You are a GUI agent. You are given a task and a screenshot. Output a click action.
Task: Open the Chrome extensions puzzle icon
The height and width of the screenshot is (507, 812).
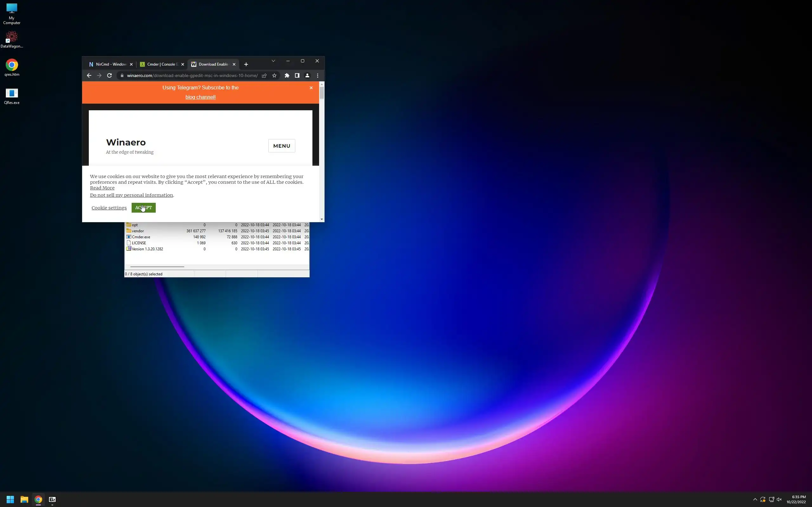pos(287,75)
